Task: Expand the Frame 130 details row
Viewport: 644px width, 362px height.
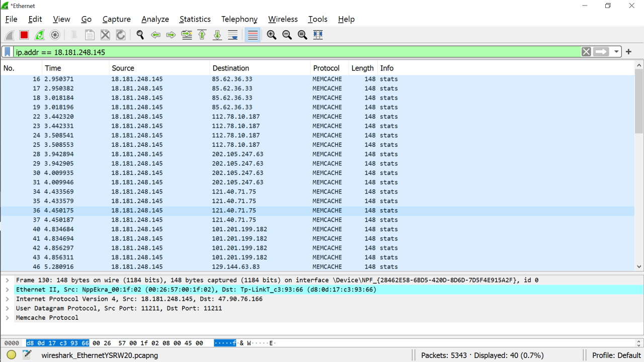Action: (x=8, y=280)
